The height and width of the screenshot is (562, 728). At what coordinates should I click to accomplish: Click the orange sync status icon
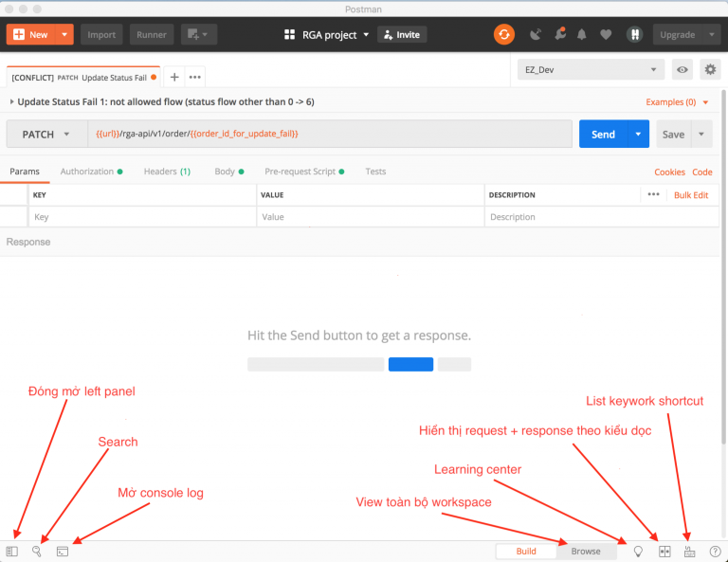coord(504,34)
